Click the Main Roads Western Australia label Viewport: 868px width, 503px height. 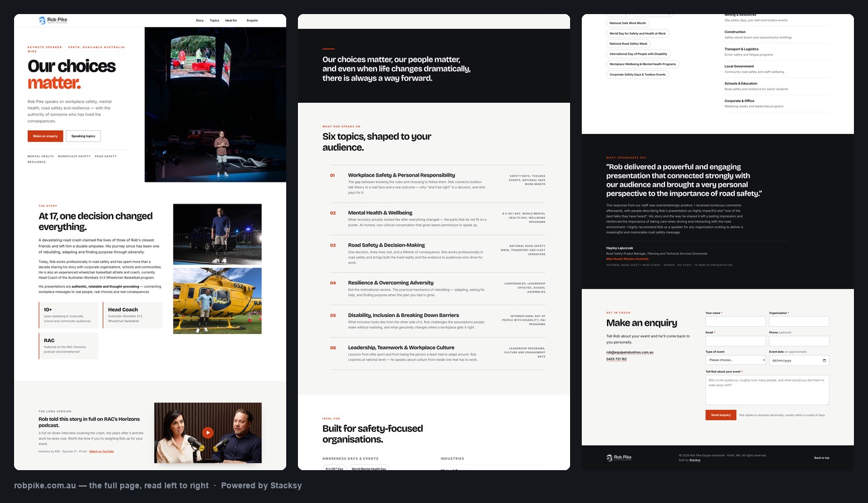pos(628,259)
